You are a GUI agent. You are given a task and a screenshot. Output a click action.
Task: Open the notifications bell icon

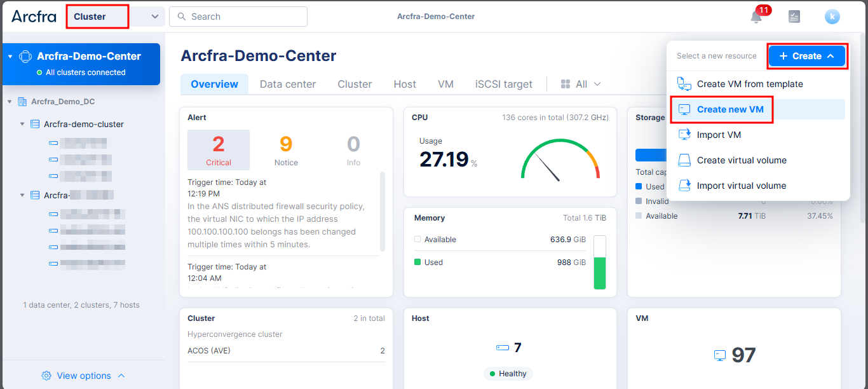[x=756, y=17]
